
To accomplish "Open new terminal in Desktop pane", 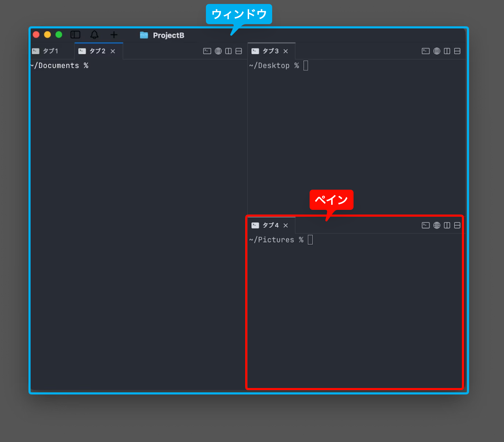I will 426,51.
